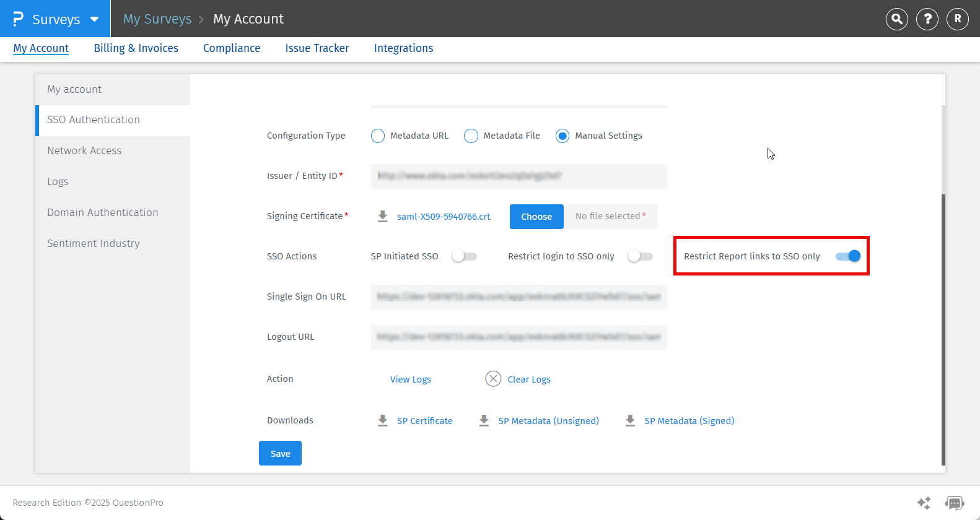
Task: Click download icon for SP Metadata (Signed)
Action: tap(630, 421)
